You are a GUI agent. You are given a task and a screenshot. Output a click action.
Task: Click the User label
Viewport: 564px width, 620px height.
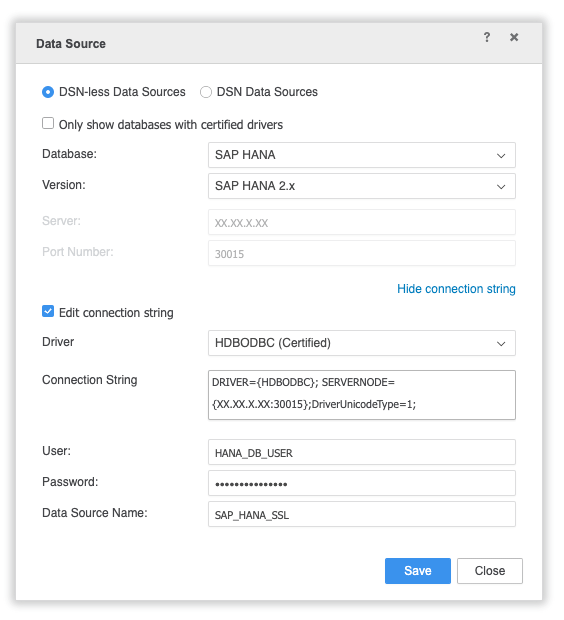click(56, 451)
